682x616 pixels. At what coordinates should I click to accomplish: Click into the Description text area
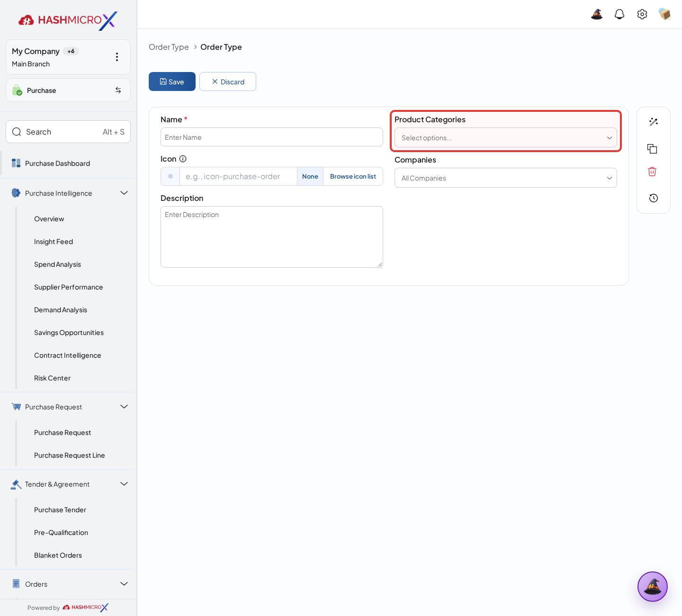pyautogui.click(x=272, y=237)
